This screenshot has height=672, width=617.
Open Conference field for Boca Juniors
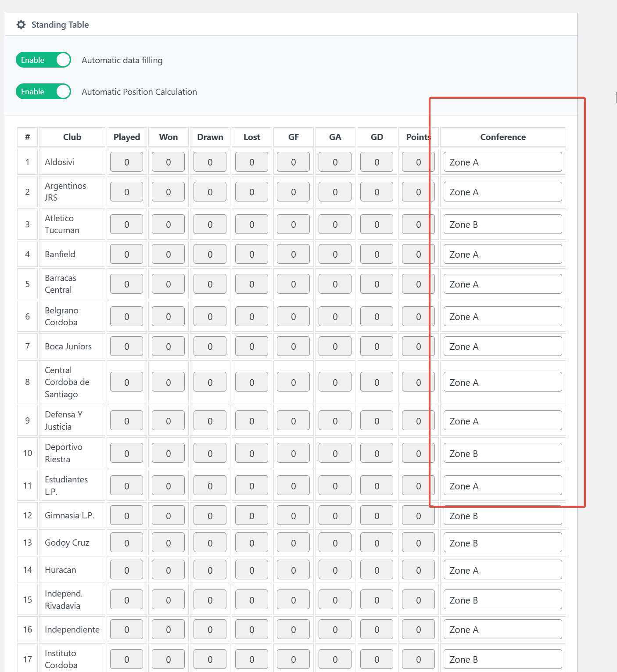(503, 346)
